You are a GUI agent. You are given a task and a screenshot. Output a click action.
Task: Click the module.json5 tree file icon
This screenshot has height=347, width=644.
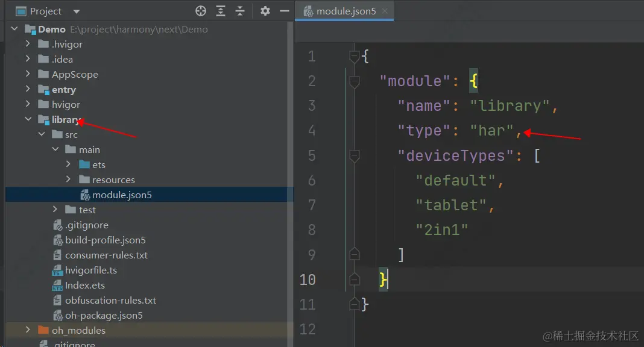click(85, 195)
